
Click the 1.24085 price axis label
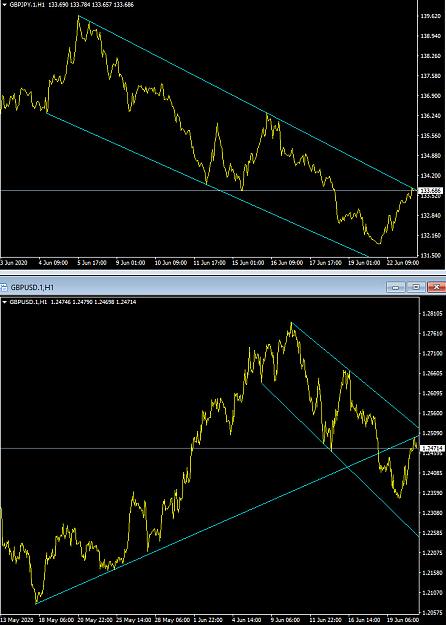click(x=430, y=473)
